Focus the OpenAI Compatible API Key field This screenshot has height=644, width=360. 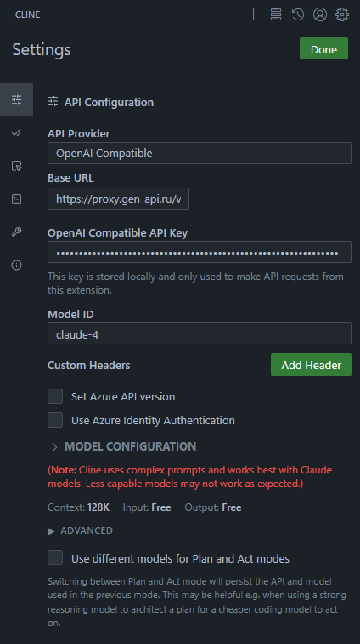point(200,252)
